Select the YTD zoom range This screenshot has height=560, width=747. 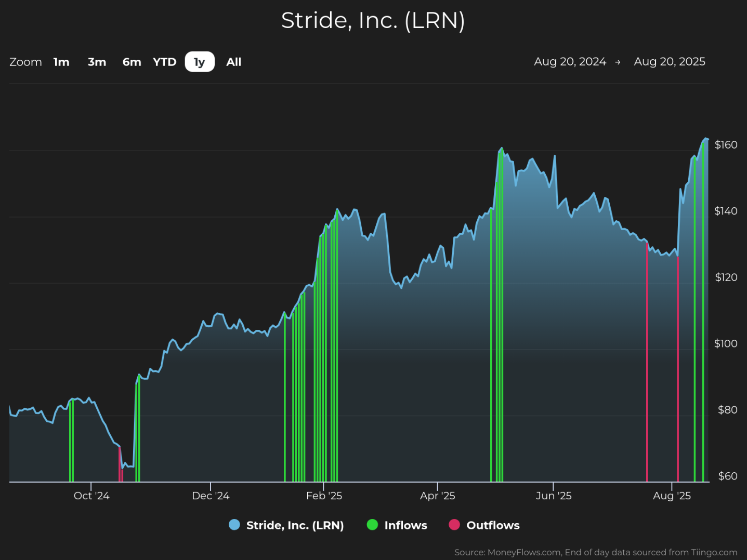(x=165, y=62)
